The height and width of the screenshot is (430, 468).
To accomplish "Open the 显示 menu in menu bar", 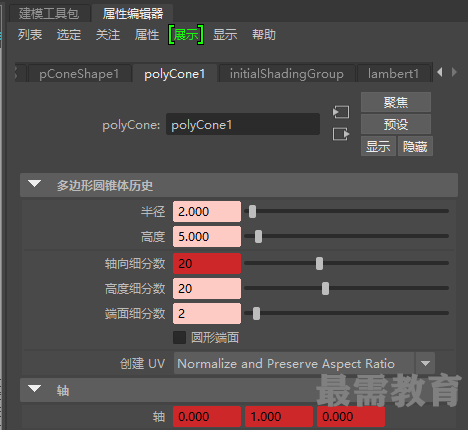I will pyautogui.click(x=225, y=35).
